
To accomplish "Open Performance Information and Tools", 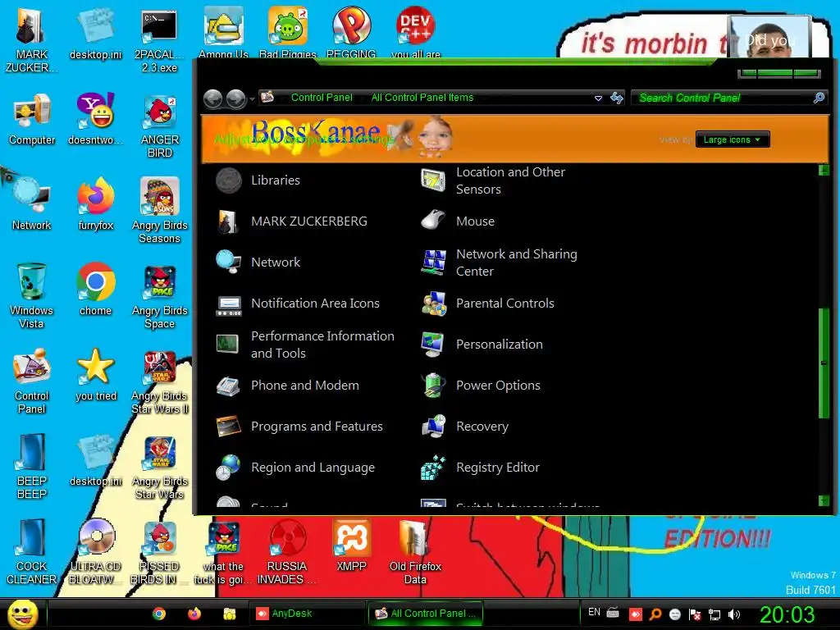I will tap(305, 345).
